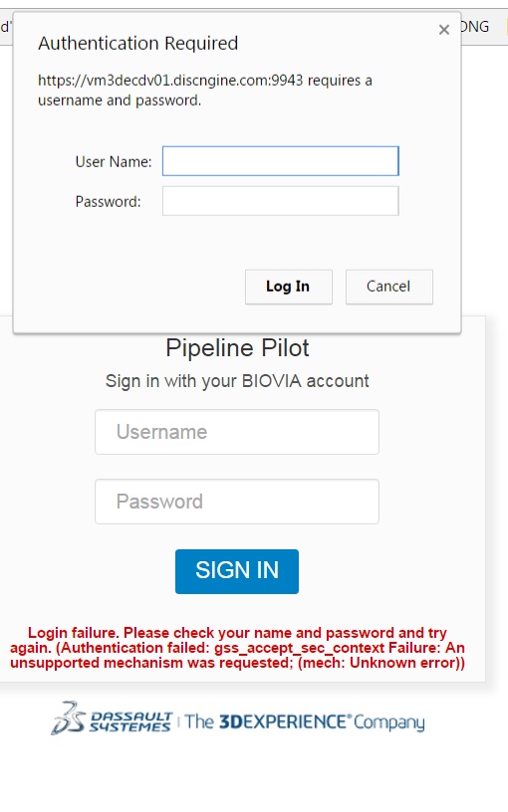
Task: Click the dialog's Password input box
Action: [x=281, y=201]
